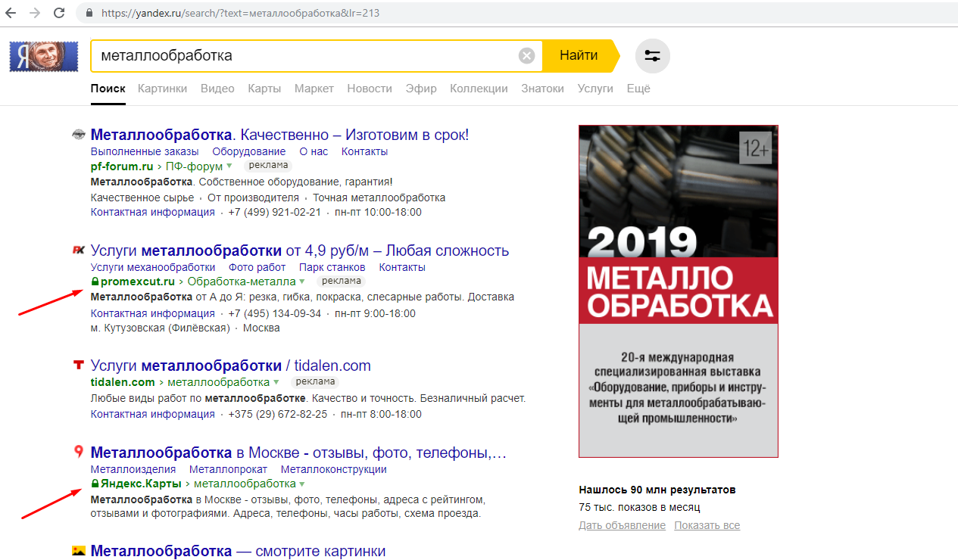Click the Показать все link

[707, 525]
